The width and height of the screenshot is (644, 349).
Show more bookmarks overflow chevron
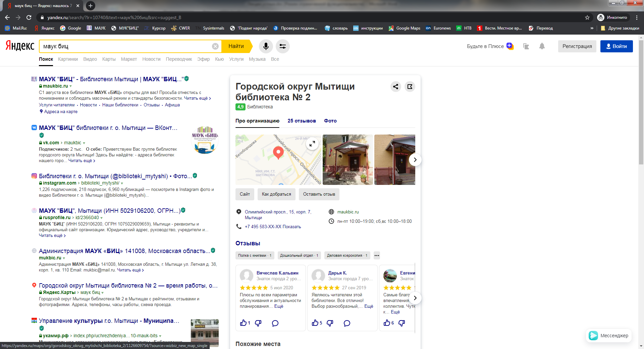(592, 28)
